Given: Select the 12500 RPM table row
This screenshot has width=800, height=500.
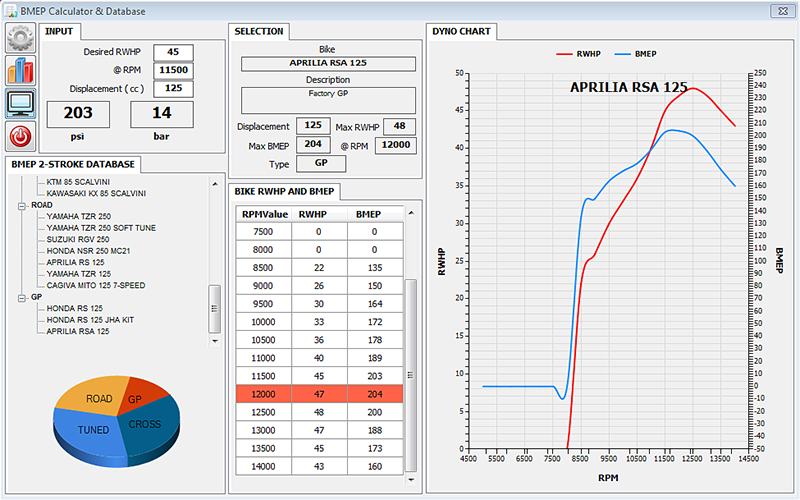Looking at the screenshot, I should coord(319,412).
